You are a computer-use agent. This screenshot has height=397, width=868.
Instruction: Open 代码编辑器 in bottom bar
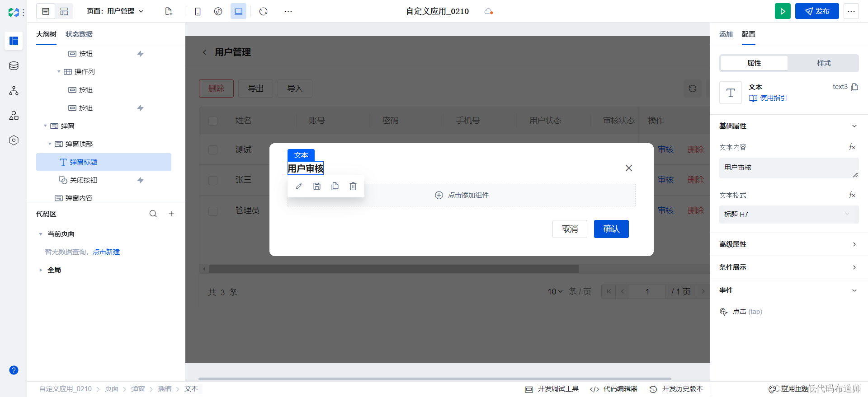point(613,389)
